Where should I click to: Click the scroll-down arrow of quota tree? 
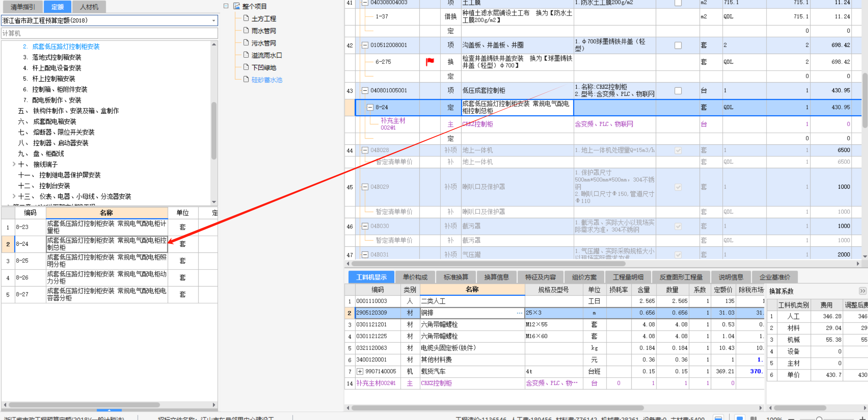[x=214, y=202]
